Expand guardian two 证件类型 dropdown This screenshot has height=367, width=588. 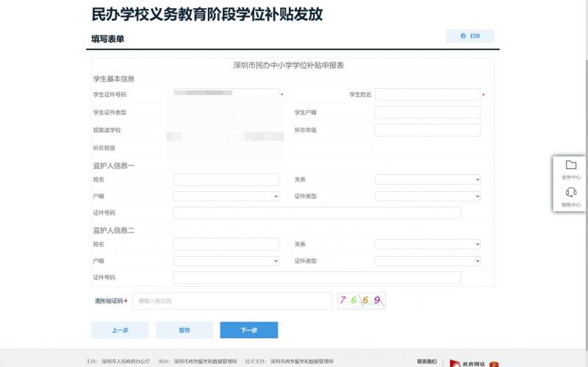tap(427, 261)
